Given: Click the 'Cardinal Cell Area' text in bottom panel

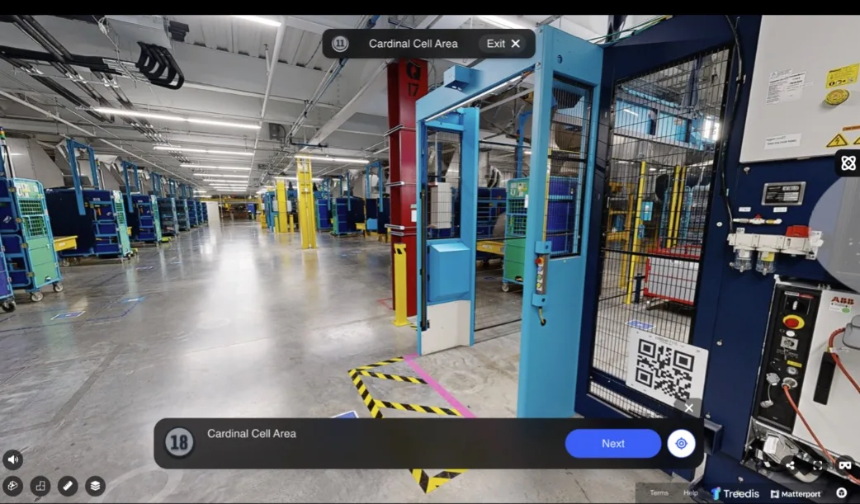Looking at the screenshot, I should (x=251, y=433).
